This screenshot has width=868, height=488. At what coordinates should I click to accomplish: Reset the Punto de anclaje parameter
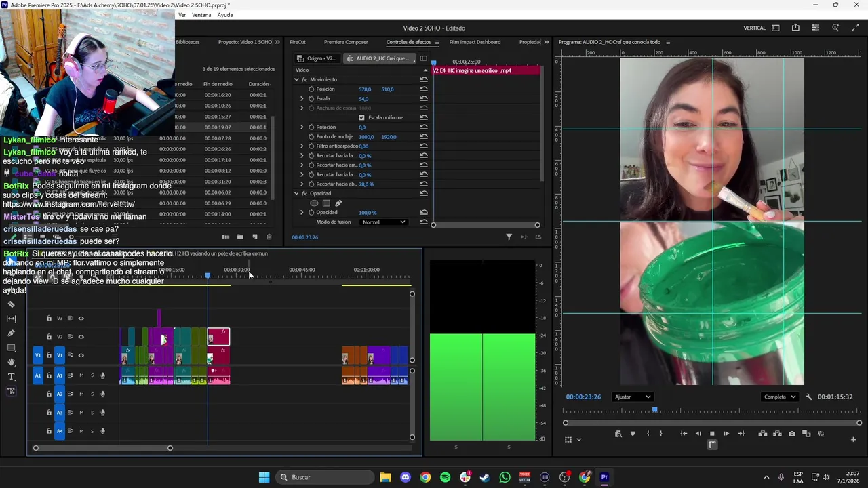pyautogui.click(x=424, y=137)
